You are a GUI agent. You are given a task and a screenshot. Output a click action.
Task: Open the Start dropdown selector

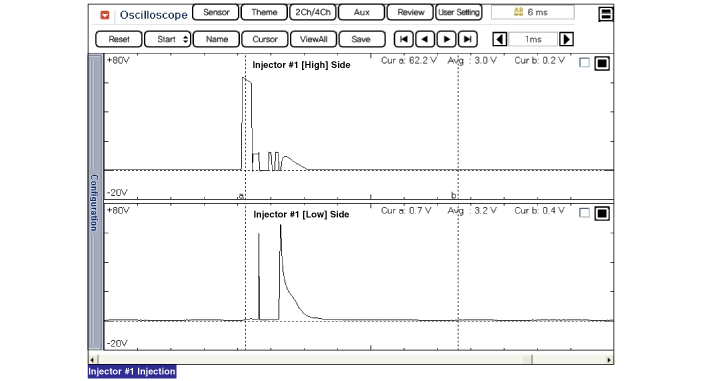(x=168, y=39)
